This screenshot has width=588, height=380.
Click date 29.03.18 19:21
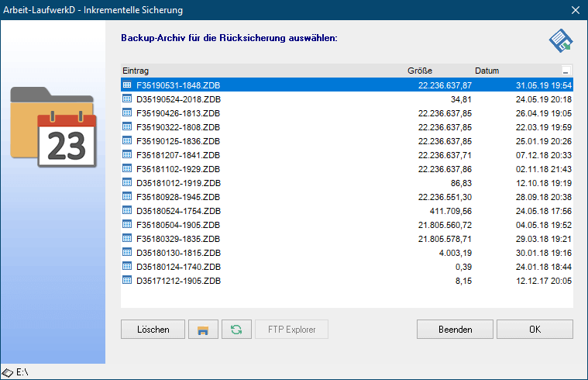544,239
